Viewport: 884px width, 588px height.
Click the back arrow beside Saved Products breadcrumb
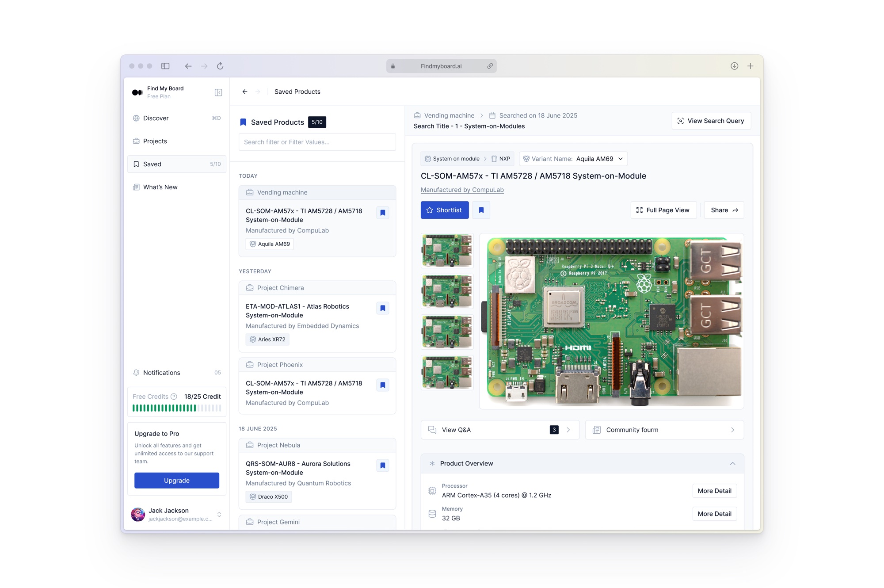245,92
